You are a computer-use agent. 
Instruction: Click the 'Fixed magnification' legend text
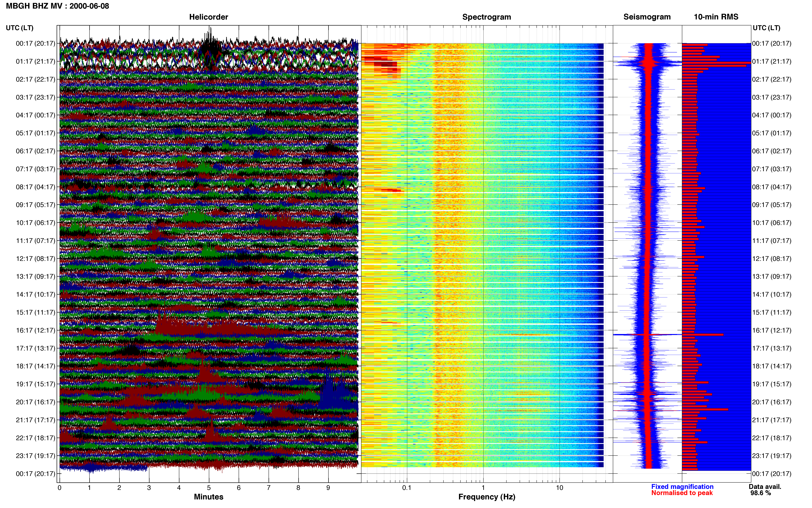(x=682, y=486)
